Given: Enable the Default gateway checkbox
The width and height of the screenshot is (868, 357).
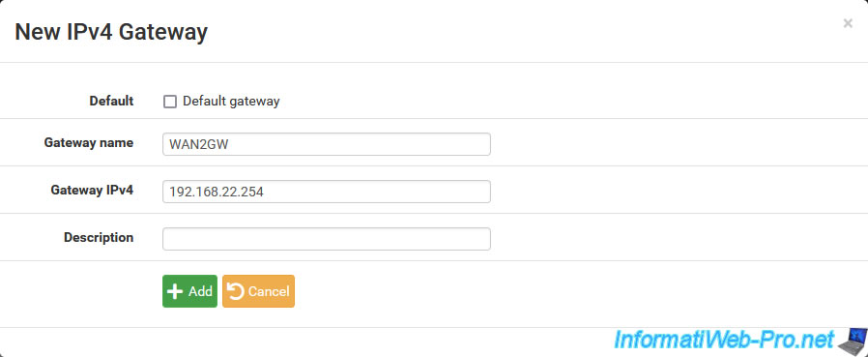Looking at the screenshot, I should click(170, 102).
